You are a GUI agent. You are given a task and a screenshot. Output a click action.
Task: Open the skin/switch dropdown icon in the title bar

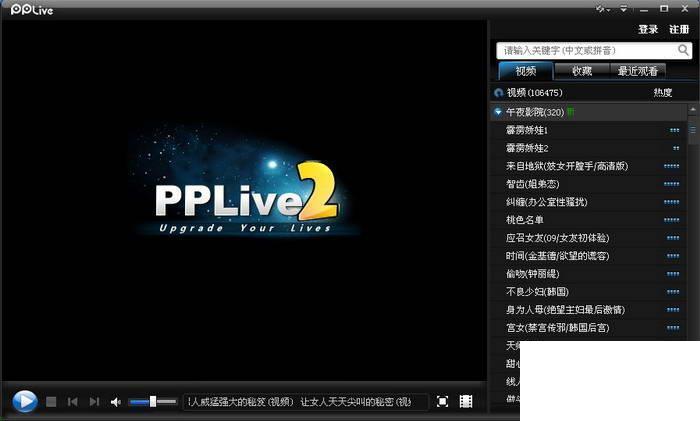click(603, 9)
